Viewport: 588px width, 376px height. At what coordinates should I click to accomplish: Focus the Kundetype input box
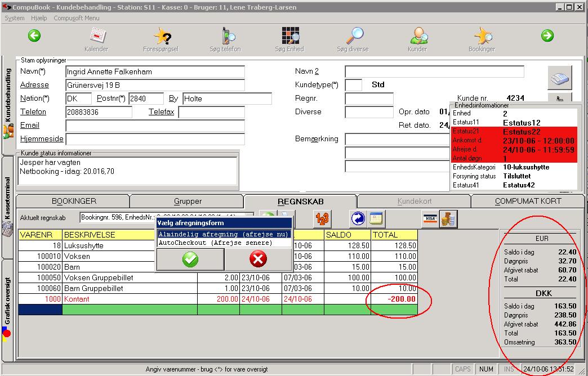[x=353, y=85]
